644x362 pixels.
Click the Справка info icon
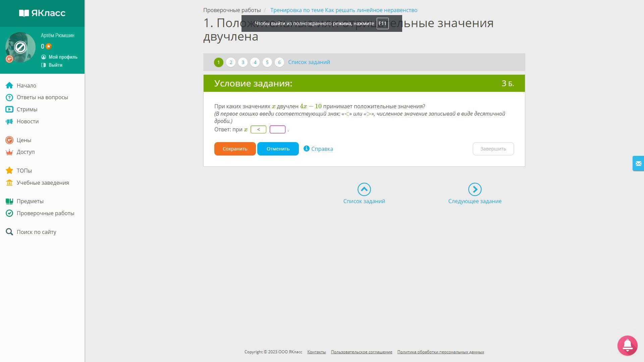[306, 148]
